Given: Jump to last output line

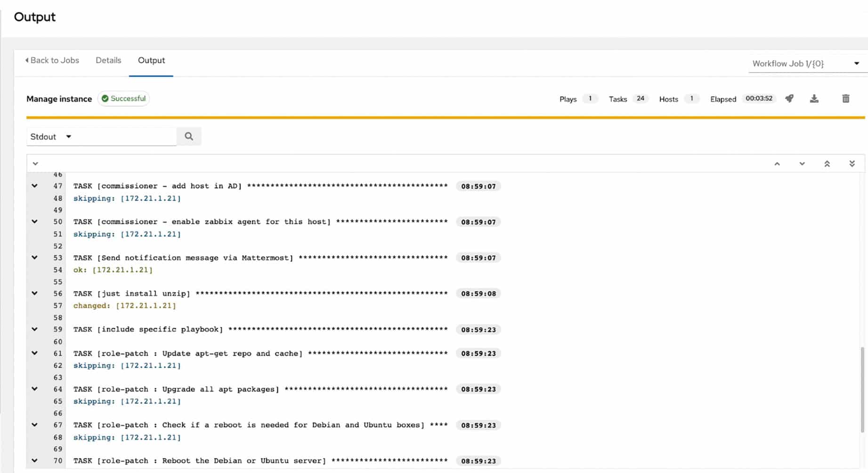Looking at the screenshot, I should [852, 164].
